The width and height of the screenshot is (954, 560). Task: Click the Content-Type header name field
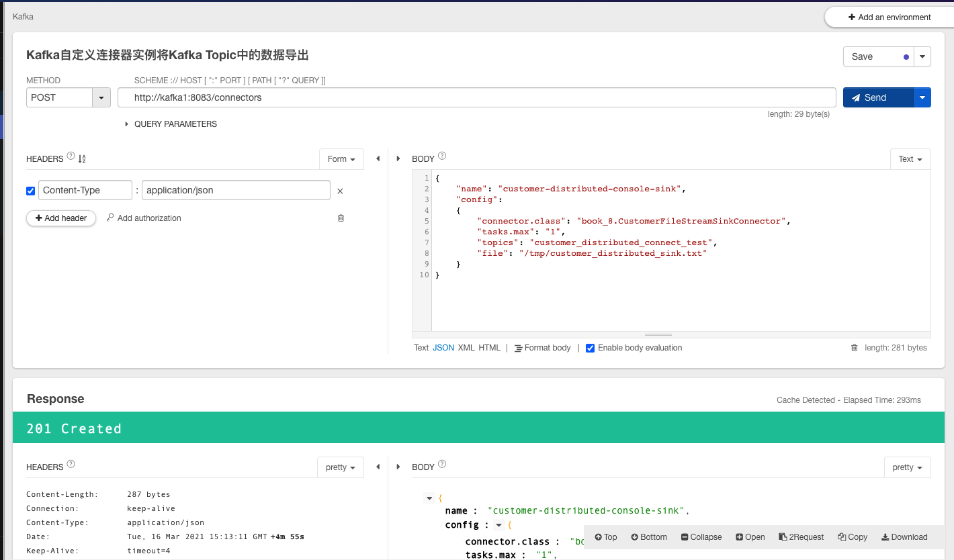coord(85,190)
